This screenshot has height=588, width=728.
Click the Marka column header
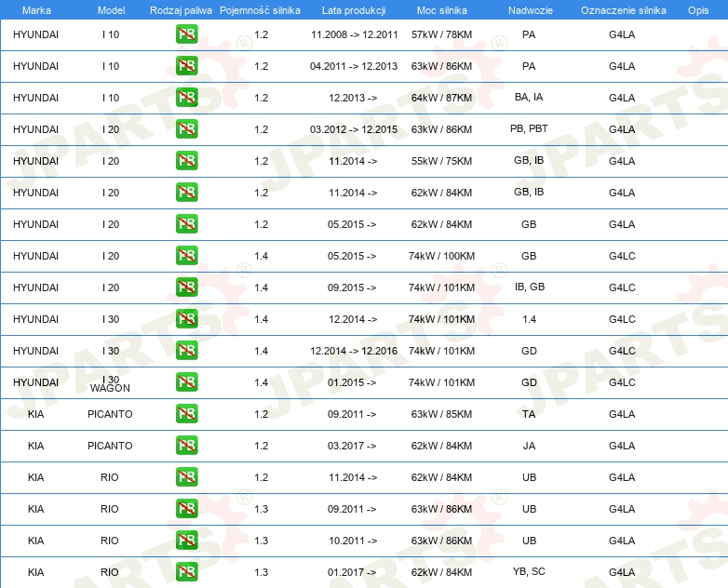(x=36, y=10)
